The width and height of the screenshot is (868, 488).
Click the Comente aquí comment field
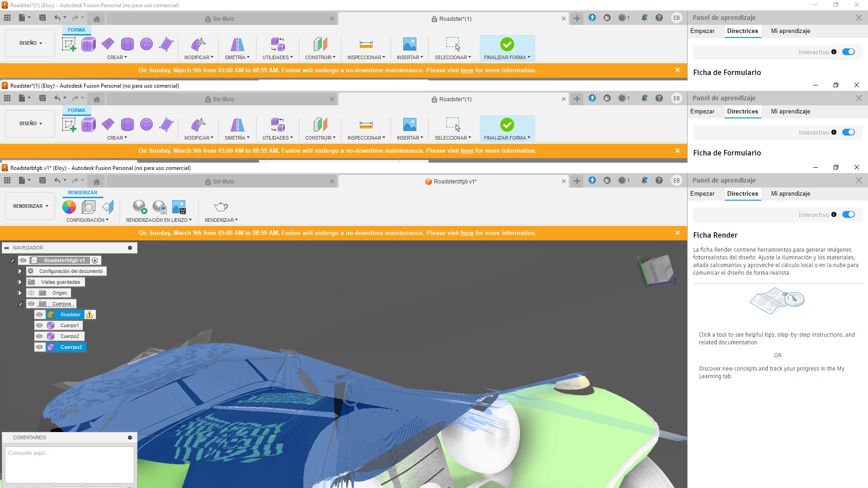69,465
